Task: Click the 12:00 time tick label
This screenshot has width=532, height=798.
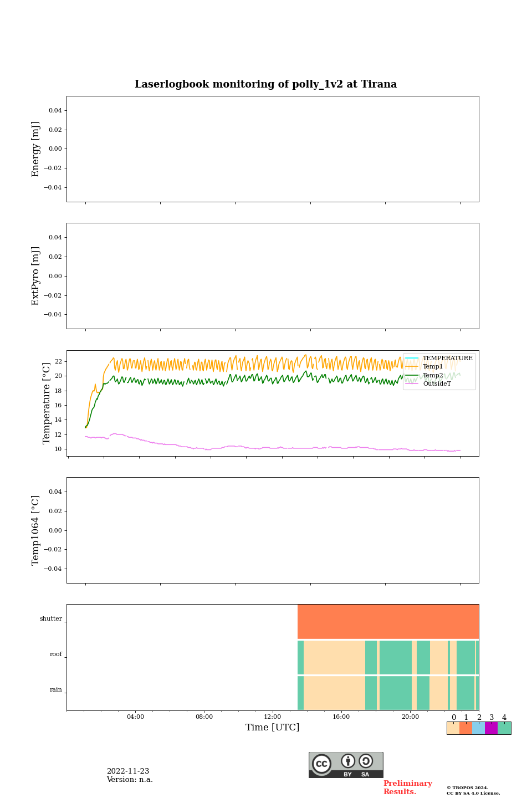Action: pos(273,717)
